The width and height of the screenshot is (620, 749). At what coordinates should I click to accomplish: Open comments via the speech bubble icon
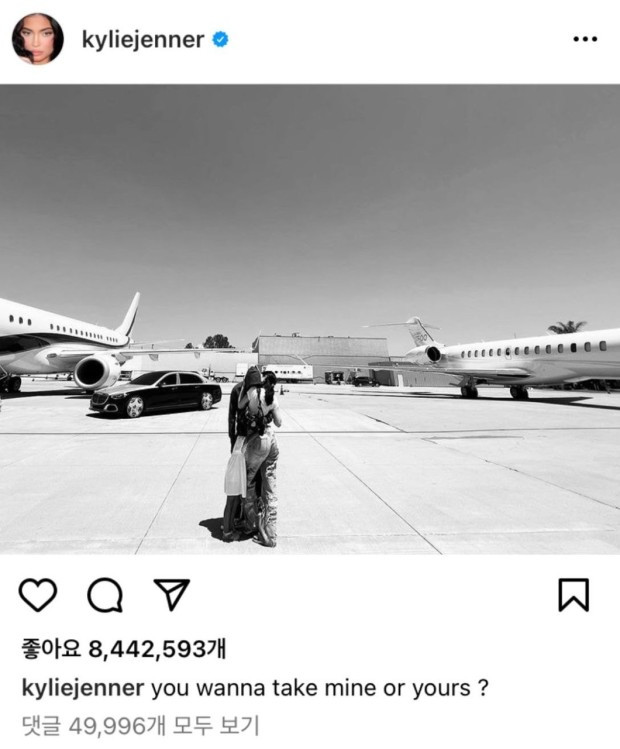pos(105,595)
